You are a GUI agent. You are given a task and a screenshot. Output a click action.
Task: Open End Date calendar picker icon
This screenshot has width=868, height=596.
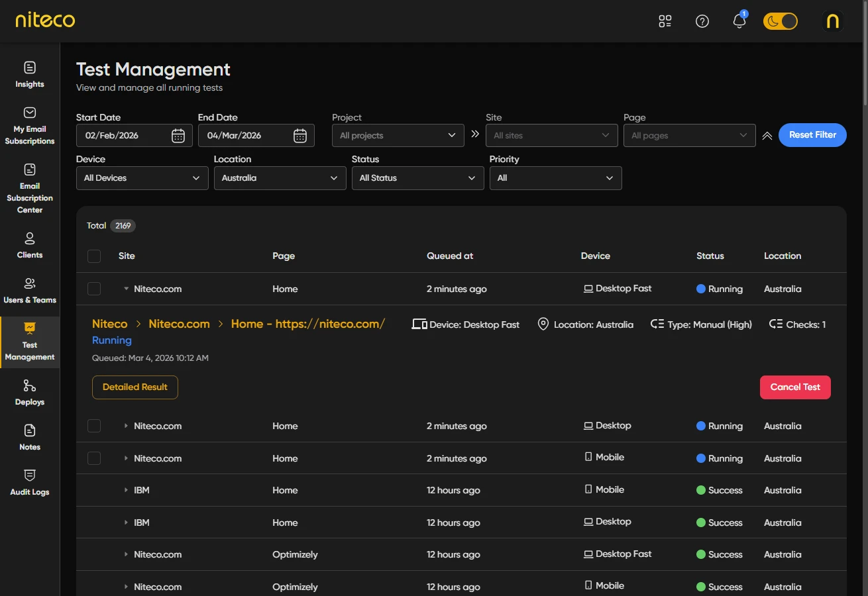300,136
